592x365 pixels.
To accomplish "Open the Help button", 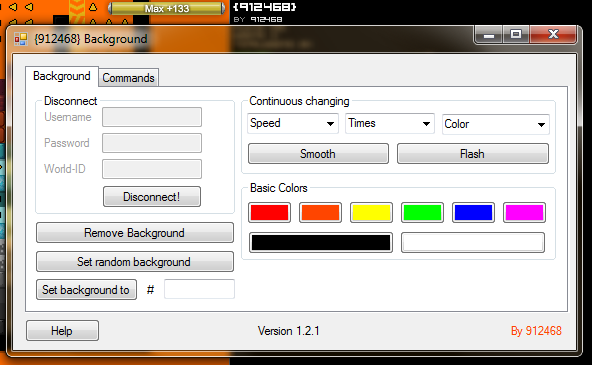I will point(62,331).
